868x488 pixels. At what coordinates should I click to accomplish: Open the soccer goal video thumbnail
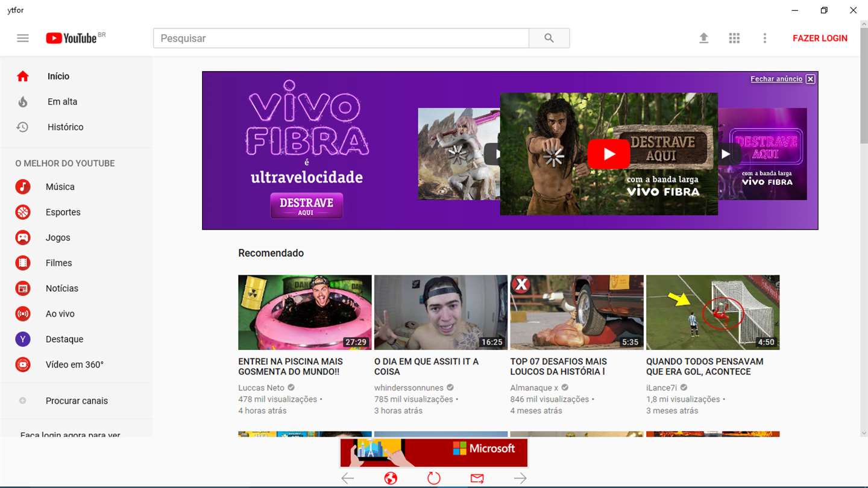713,313
